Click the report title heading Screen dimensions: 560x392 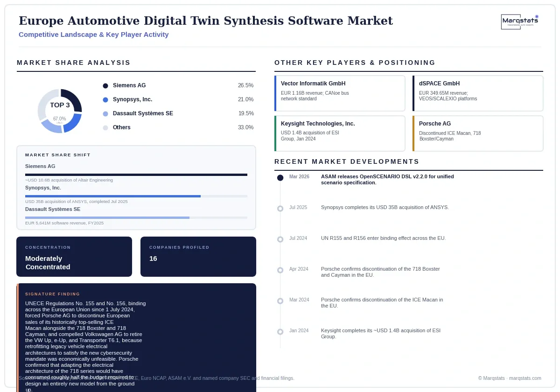[206, 21]
